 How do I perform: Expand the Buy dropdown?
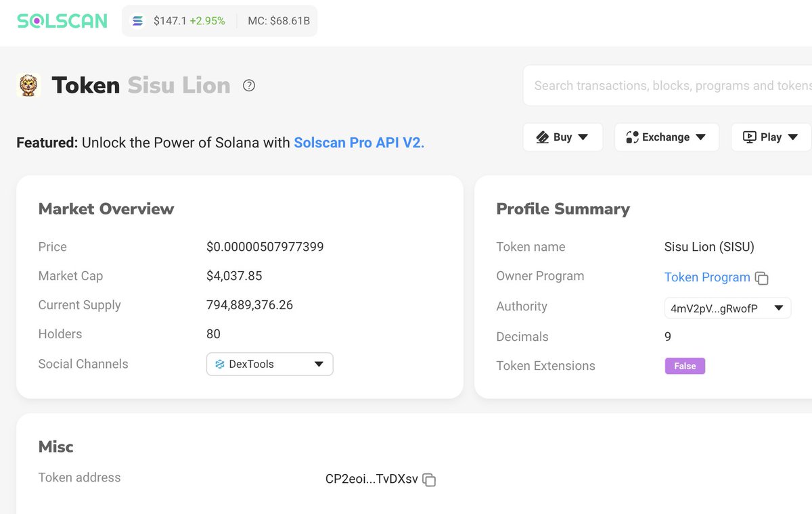point(583,137)
